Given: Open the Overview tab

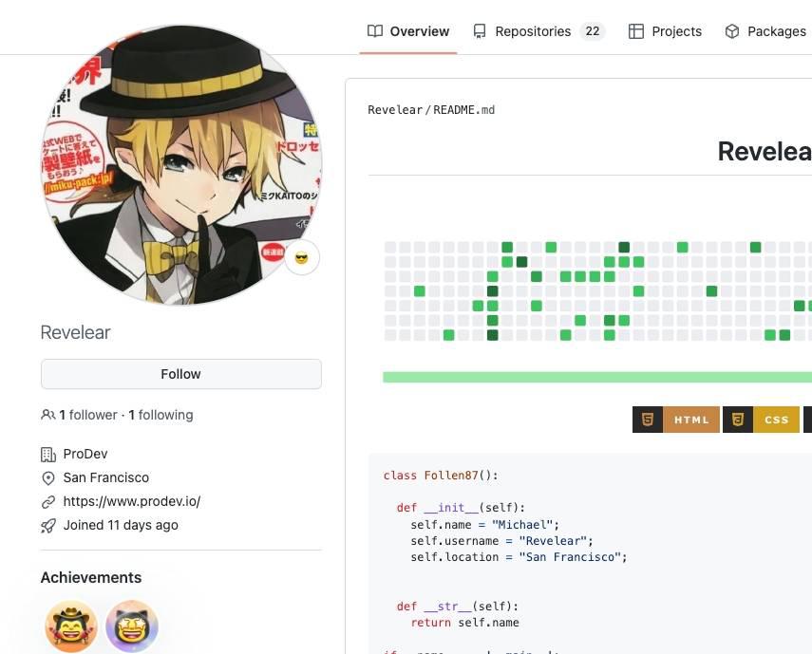Looking at the screenshot, I should pyautogui.click(x=408, y=31).
